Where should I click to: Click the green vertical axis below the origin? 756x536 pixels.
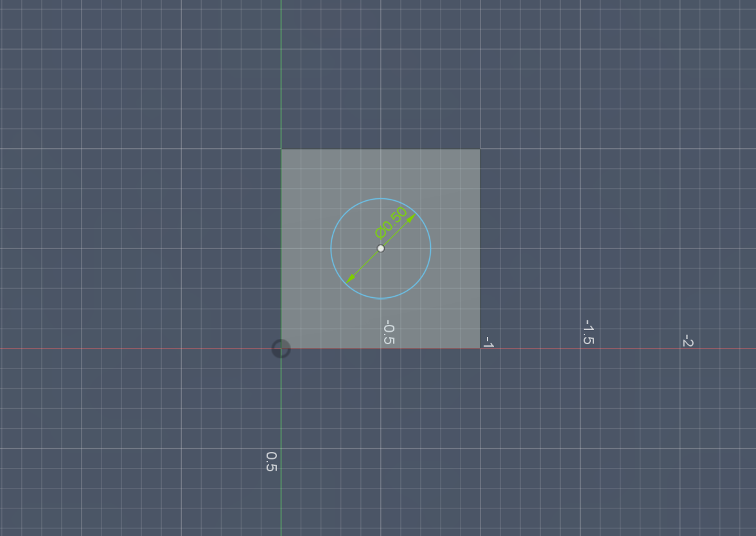pos(281,411)
